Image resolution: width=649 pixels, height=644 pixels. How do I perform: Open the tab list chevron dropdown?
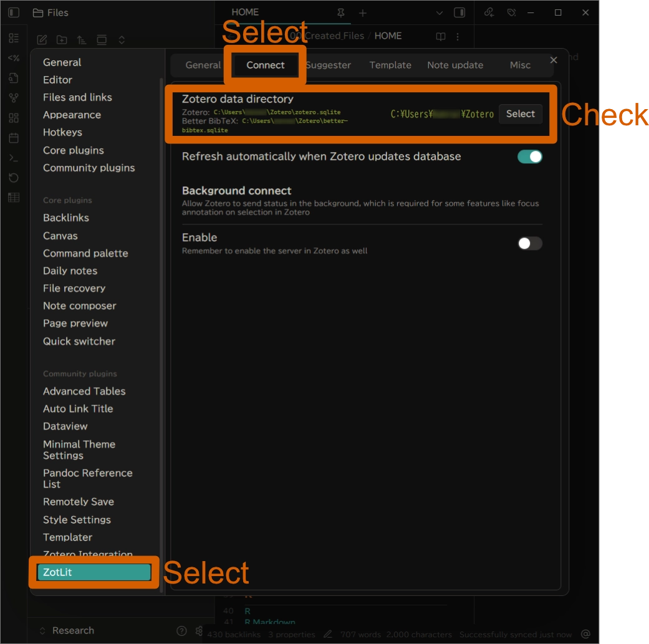click(x=439, y=12)
